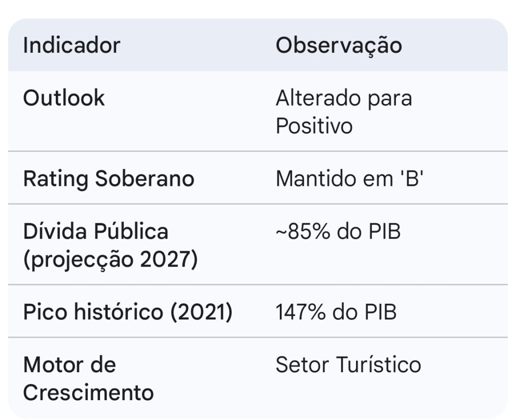520x420 pixels.
Task: Click the '~85% do PIB' value
Action: tap(338, 232)
